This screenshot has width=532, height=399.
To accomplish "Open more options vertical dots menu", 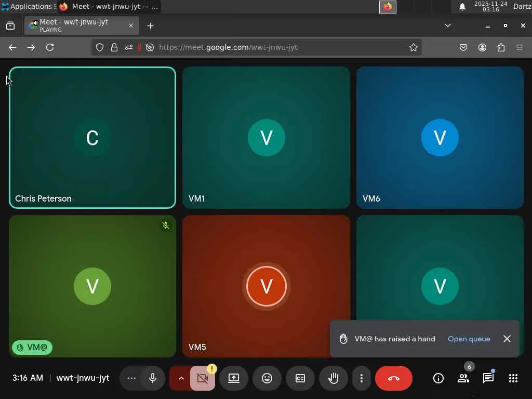I will (362, 378).
